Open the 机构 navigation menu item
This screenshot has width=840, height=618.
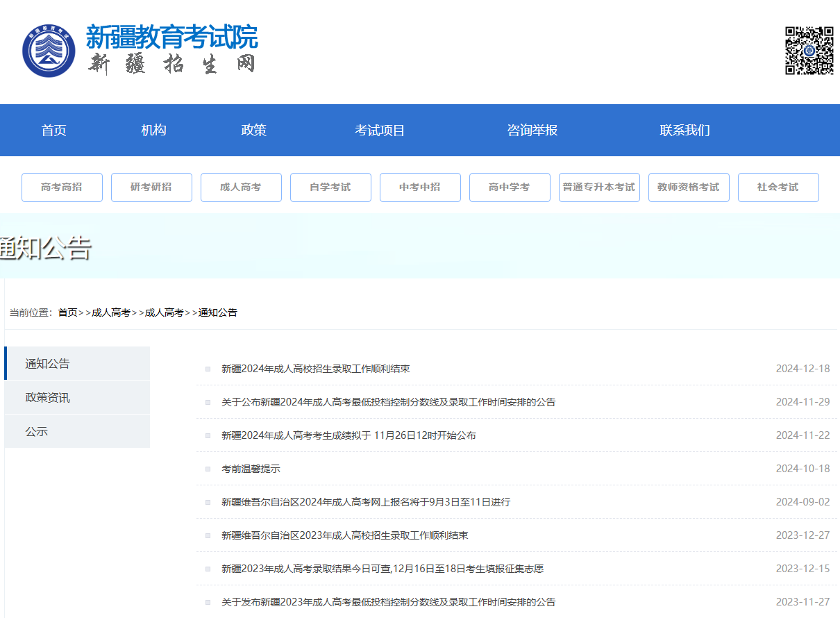click(153, 131)
